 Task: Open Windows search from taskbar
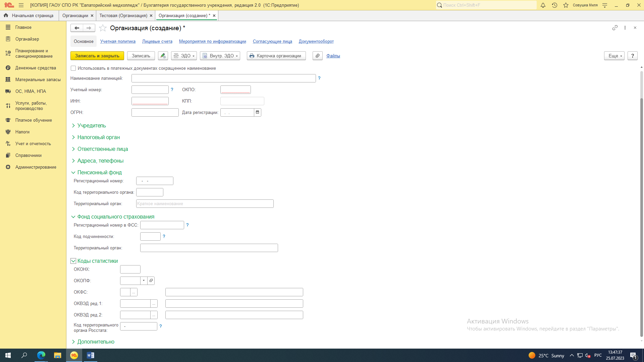24,355
